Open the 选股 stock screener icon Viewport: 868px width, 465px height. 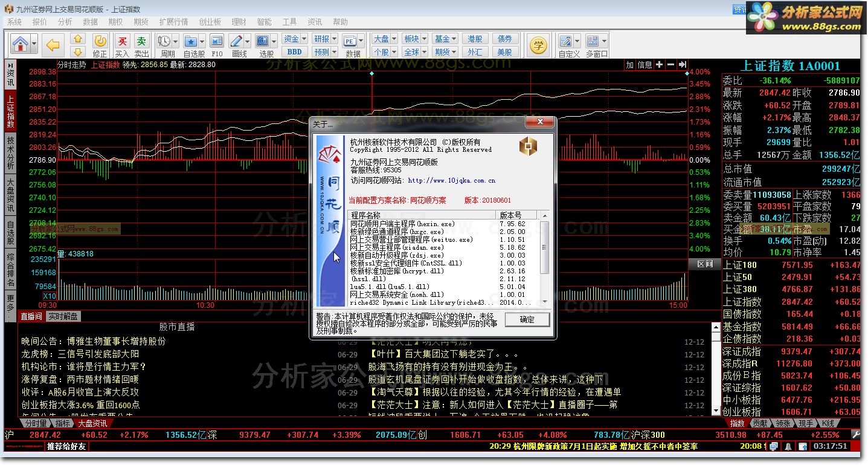(262, 41)
